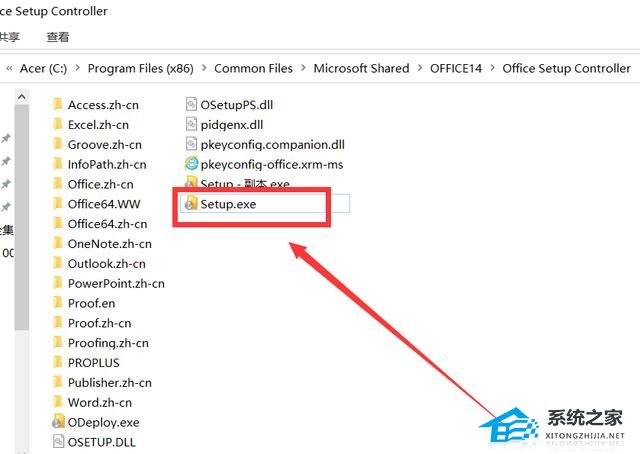Click the Excel.zh-cn folder icon
The image size is (640, 454).
pyautogui.click(x=58, y=124)
